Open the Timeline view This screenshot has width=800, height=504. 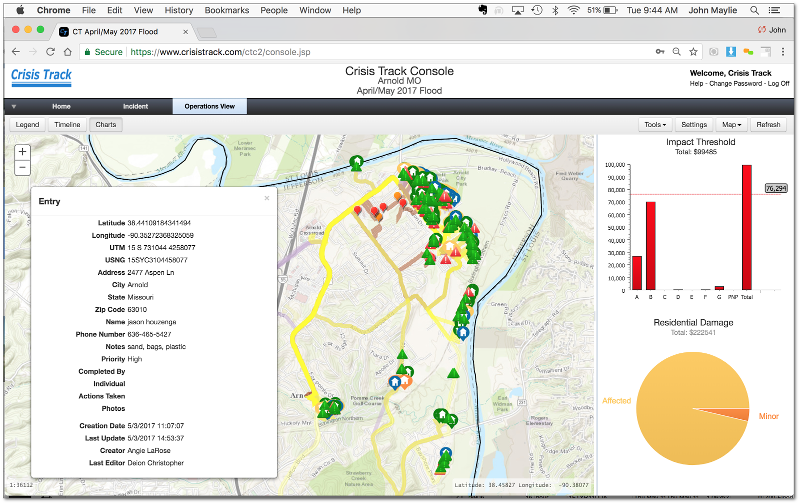[67, 124]
